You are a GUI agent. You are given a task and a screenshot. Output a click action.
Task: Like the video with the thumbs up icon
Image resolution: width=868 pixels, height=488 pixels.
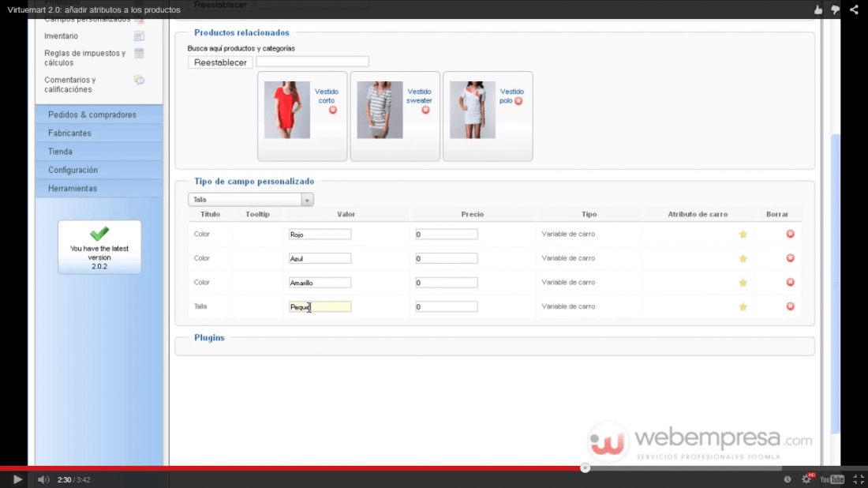tap(818, 9)
